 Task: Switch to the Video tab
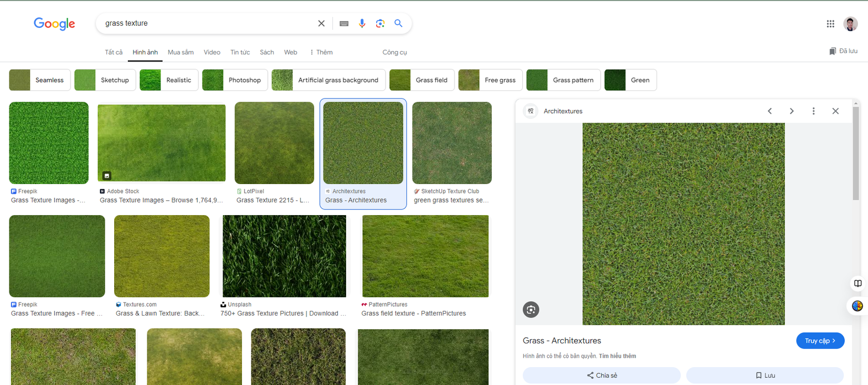[x=212, y=52]
